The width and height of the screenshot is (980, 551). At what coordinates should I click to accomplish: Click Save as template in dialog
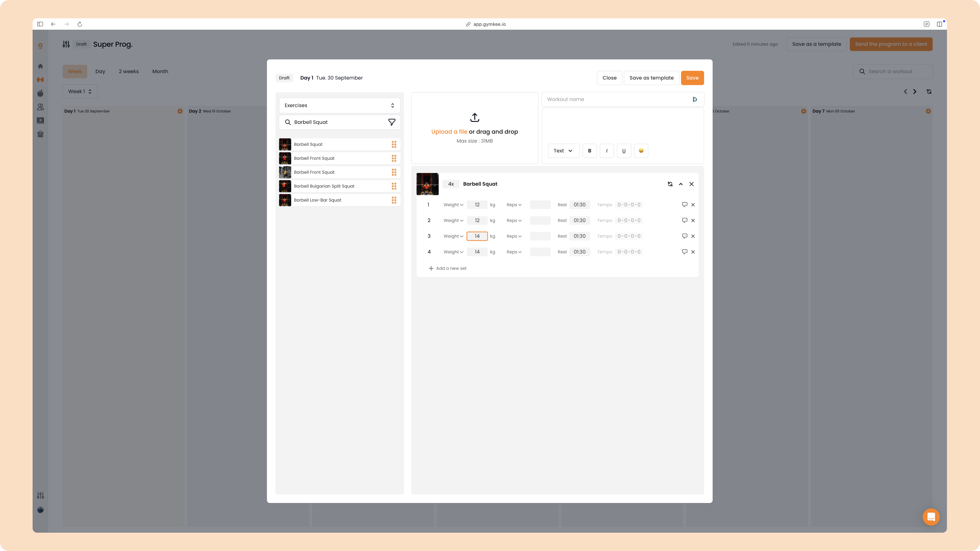(651, 78)
